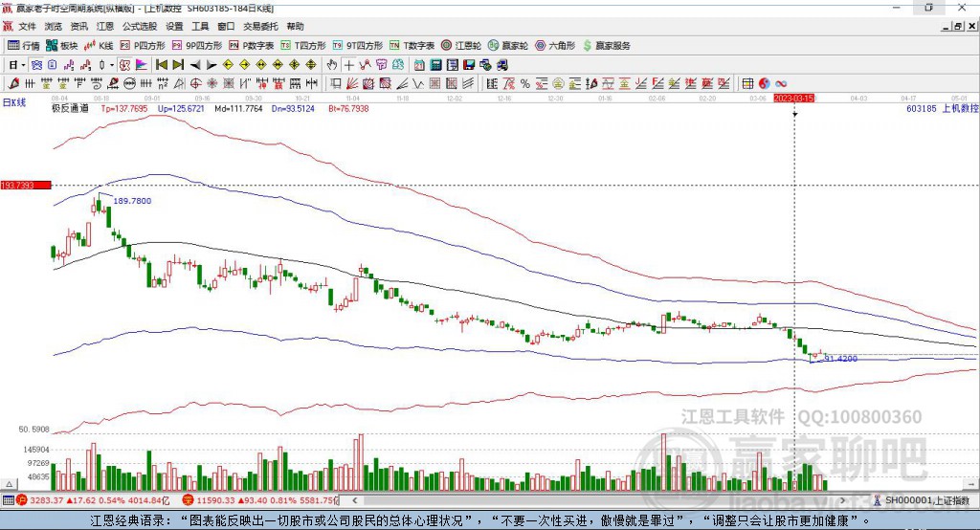Select the percent sign tool icon
Image resolution: width=980 pixels, height=530 pixels.
[525, 84]
